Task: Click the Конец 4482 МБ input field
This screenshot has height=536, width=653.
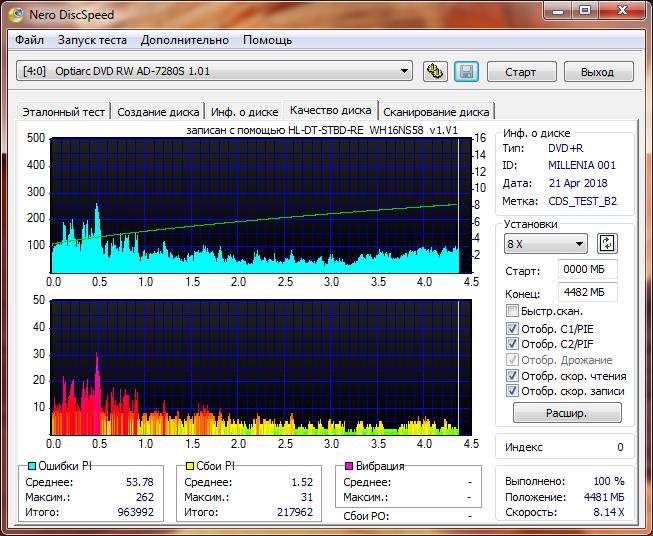Action: (588, 292)
